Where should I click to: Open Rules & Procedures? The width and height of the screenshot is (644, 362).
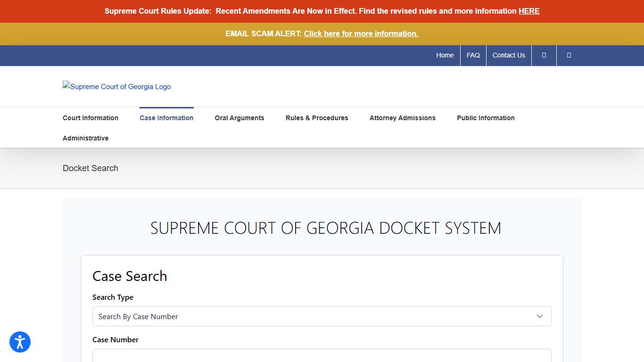317,118
